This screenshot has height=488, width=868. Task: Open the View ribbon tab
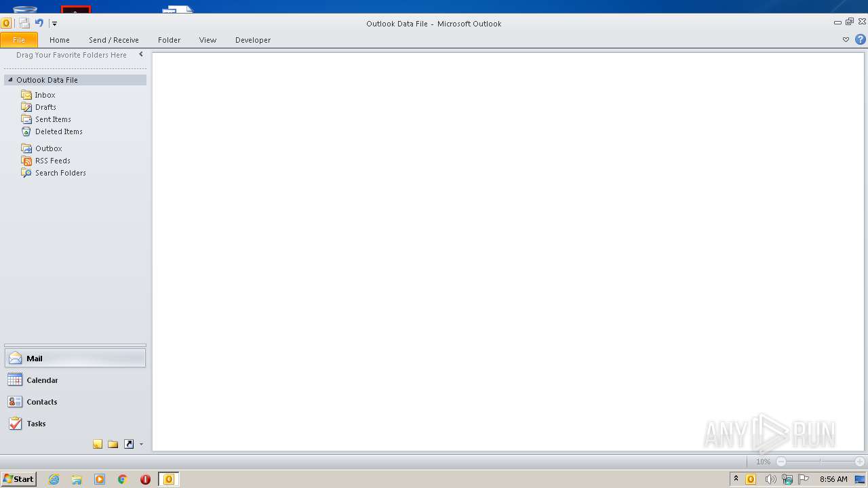point(208,40)
